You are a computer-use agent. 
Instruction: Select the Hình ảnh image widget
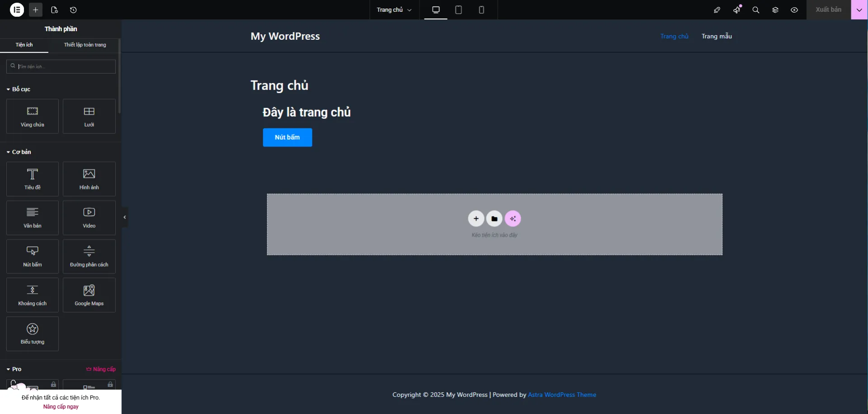89,179
